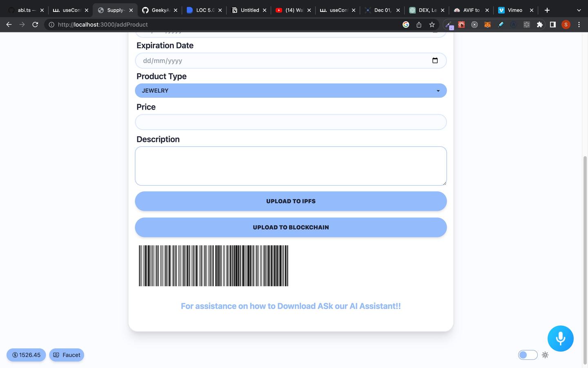
Task: Click the 1526.45 balance button
Action: coord(26,355)
